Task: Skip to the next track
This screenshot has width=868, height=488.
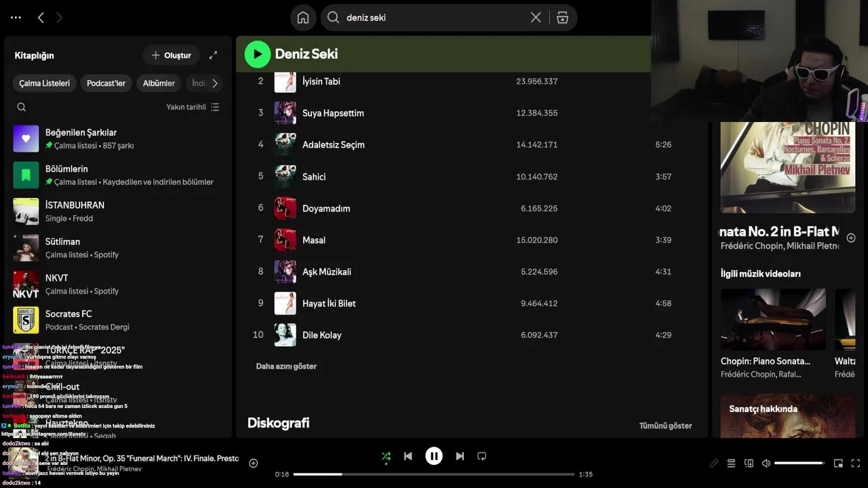Action: click(460, 457)
